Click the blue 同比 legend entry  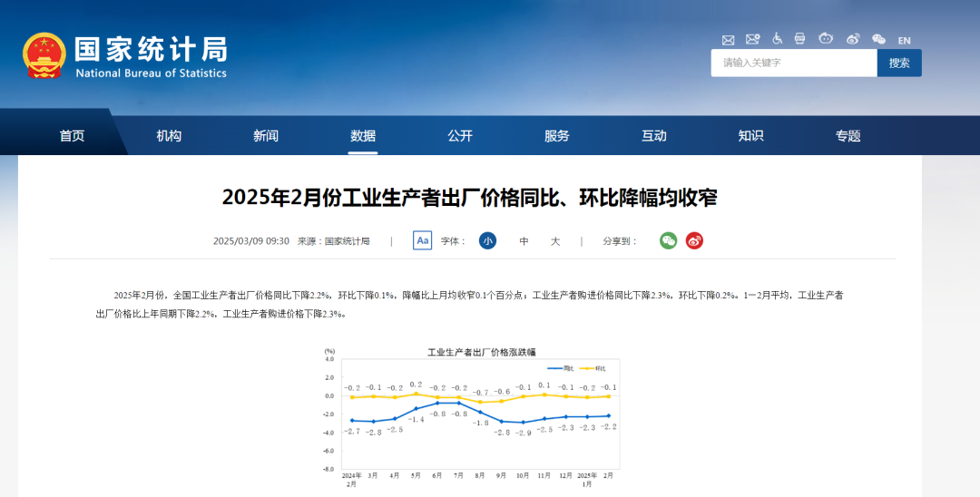561,368
